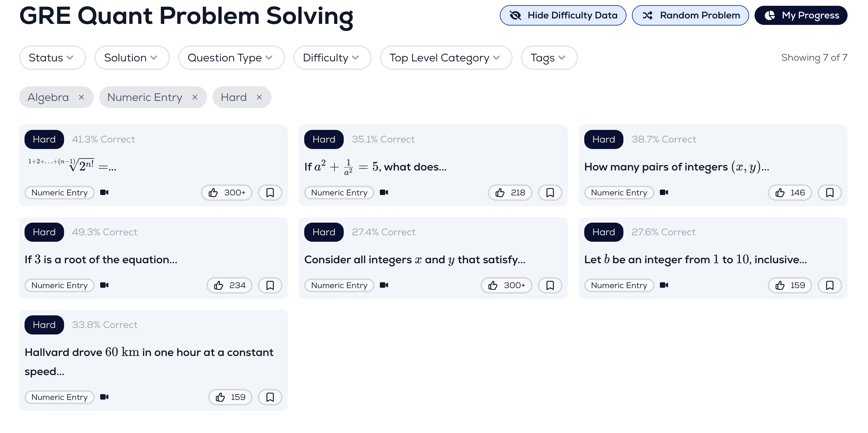Bookmark the 41.3% Correct radical problem
Screen dimensions: 868x433
point(270,193)
